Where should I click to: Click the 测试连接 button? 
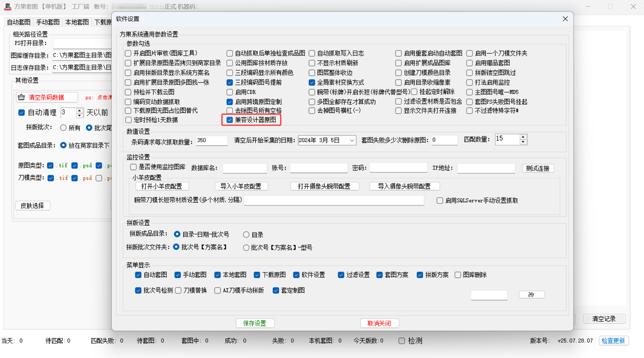(538, 168)
